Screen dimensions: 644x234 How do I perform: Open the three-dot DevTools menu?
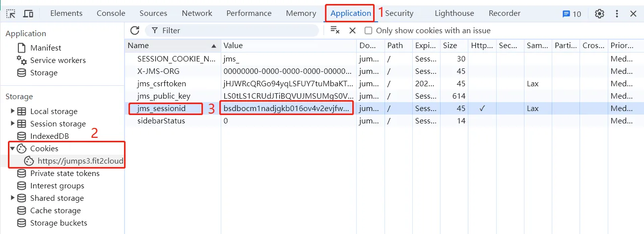point(617,13)
